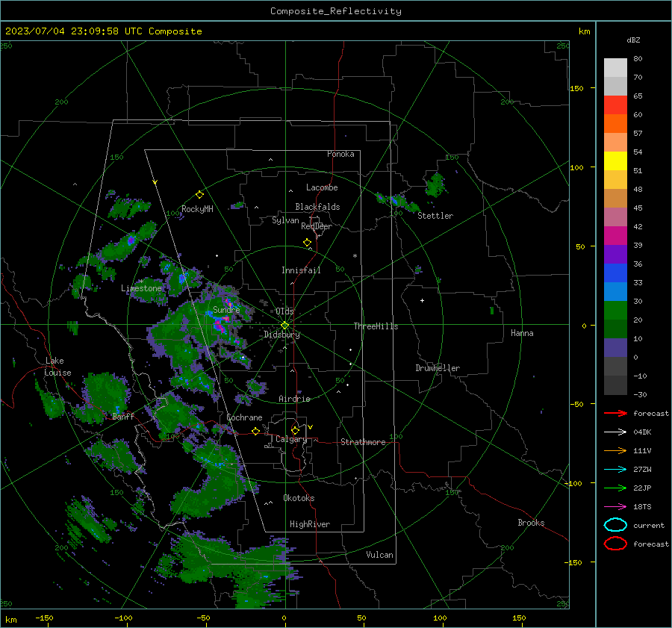Click the Cochrane town label

tap(244, 417)
